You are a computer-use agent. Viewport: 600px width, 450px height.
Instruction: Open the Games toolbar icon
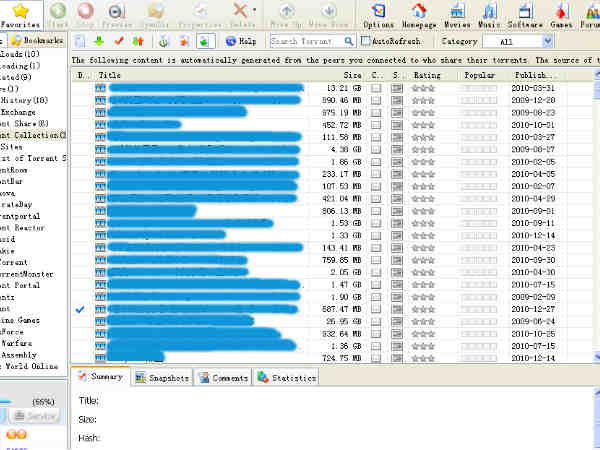click(x=562, y=14)
